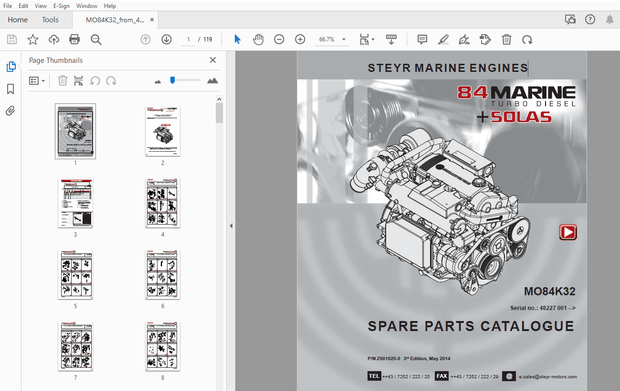The width and height of the screenshot is (620, 391).
Task: Click the main toolbar trash delete icon
Action: [x=507, y=40]
